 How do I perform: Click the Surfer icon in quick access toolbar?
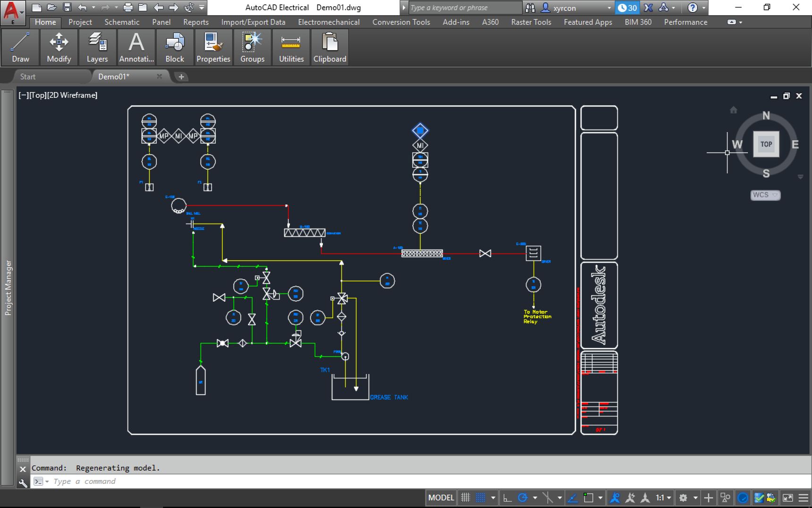click(189, 8)
